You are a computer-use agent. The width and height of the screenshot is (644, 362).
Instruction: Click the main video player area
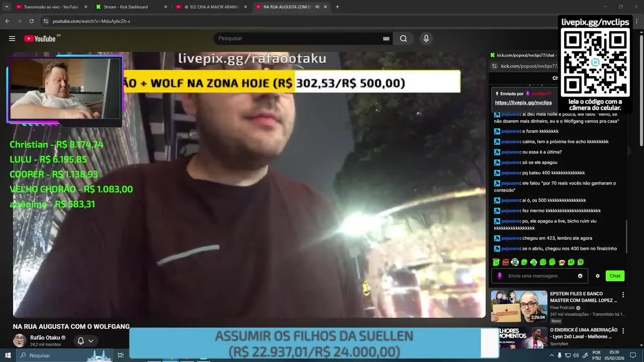point(249,185)
